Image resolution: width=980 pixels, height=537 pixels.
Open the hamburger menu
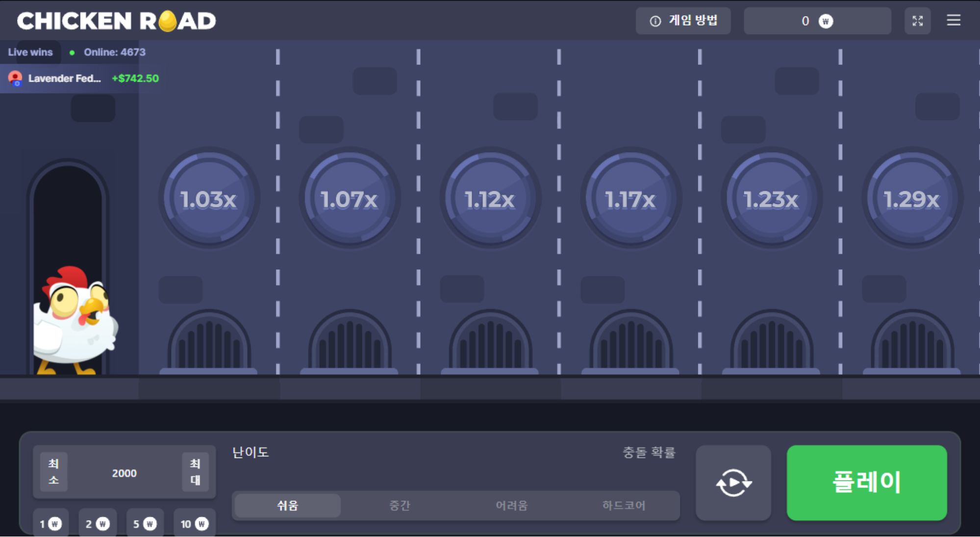click(x=953, y=20)
